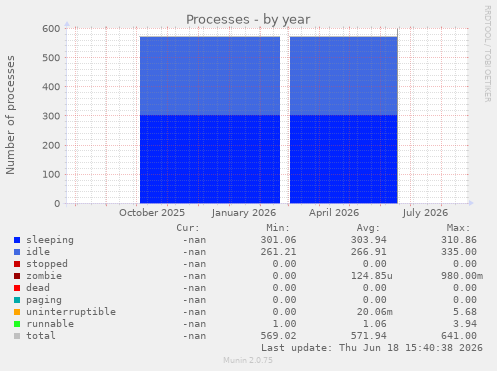Click the 'January 2026' x-axis label
This screenshot has height=371, width=497.
click(x=244, y=213)
